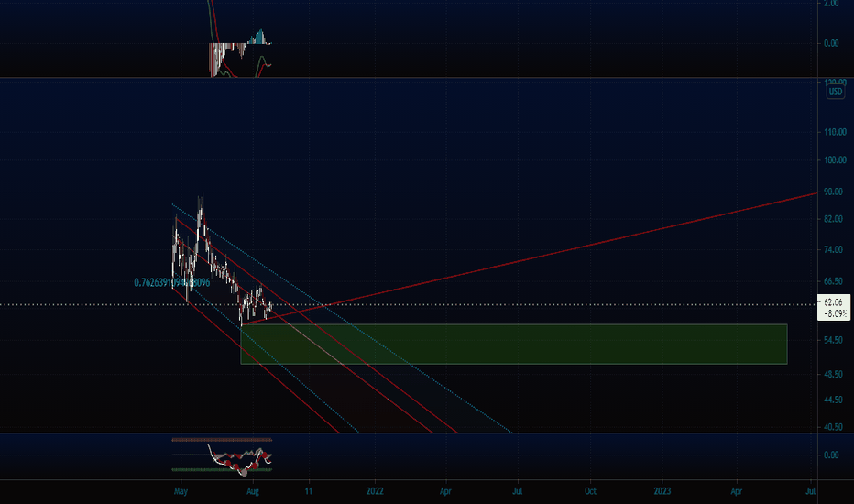The height and width of the screenshot is (504, 854).
Task: Click the 54.50 price axis label
Action: [x=833, y=340]
